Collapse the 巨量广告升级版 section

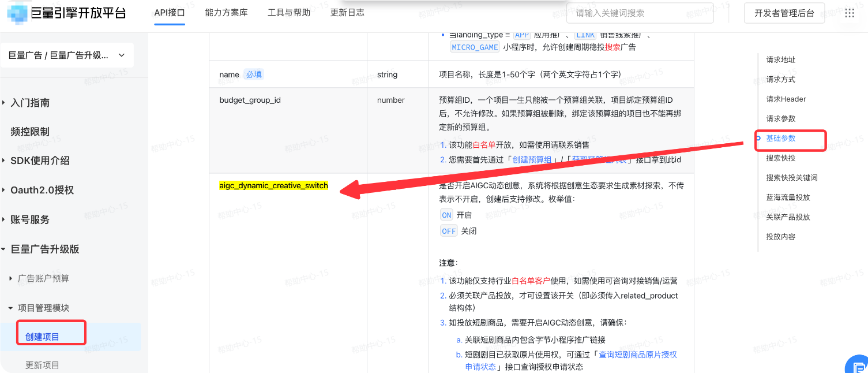point(45,249)
